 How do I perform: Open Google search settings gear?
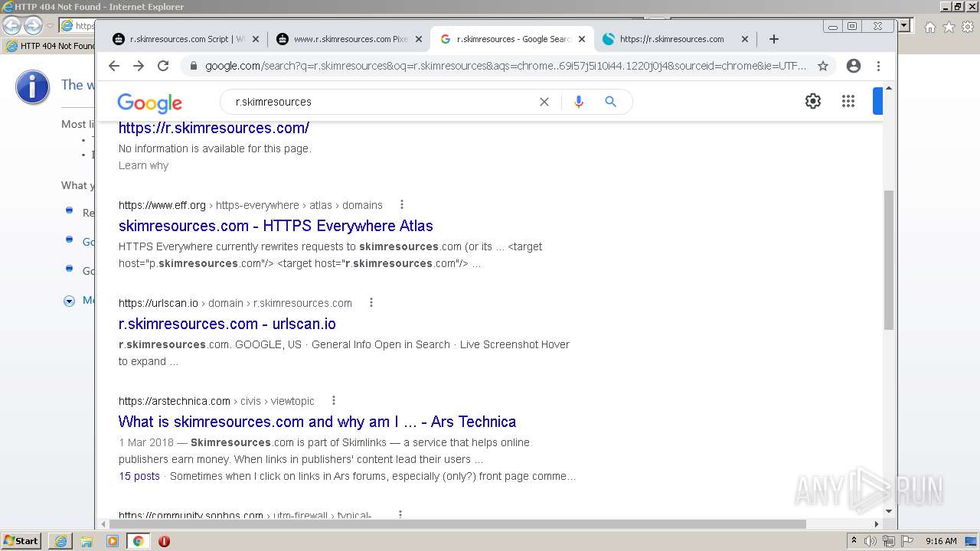[813, 101]
